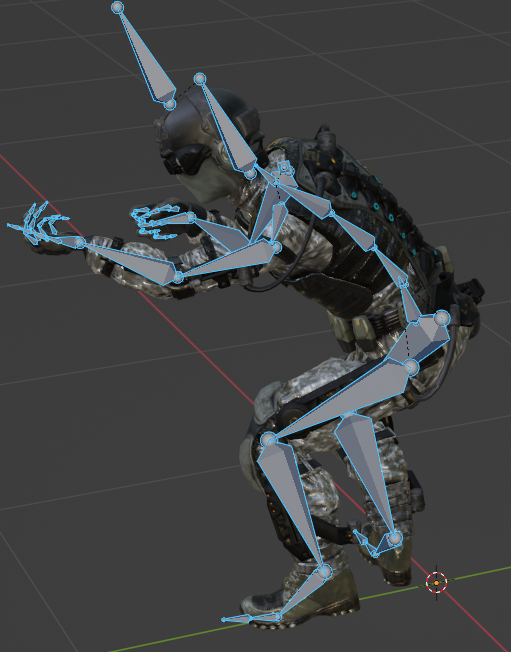Select the forearm bone of the hand near the face

(x=220, y=233)
